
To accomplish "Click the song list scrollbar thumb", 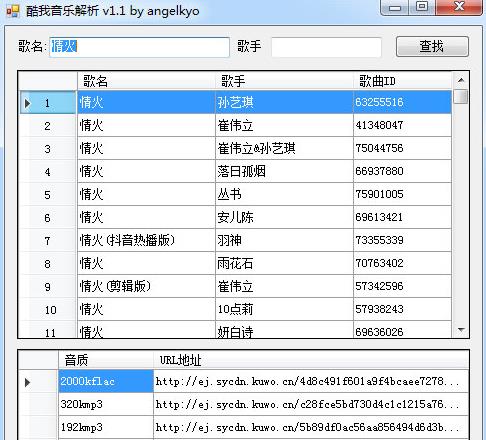I will point(461,96).
